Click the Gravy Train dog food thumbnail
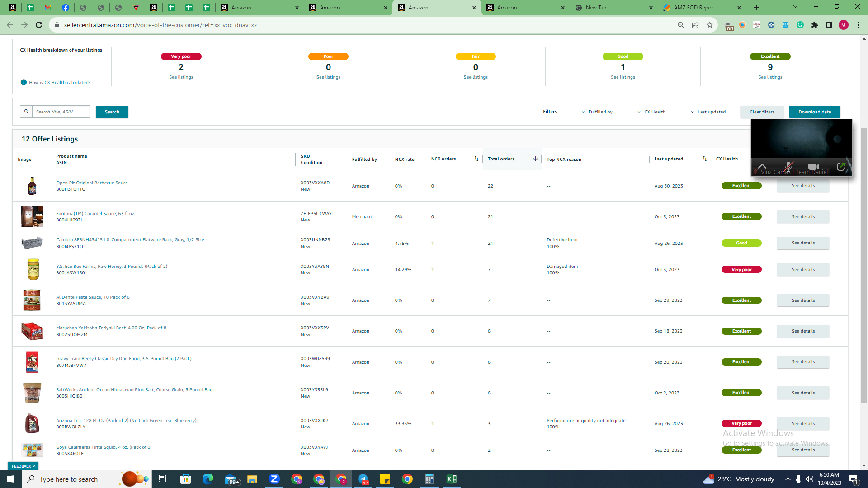 32,362
